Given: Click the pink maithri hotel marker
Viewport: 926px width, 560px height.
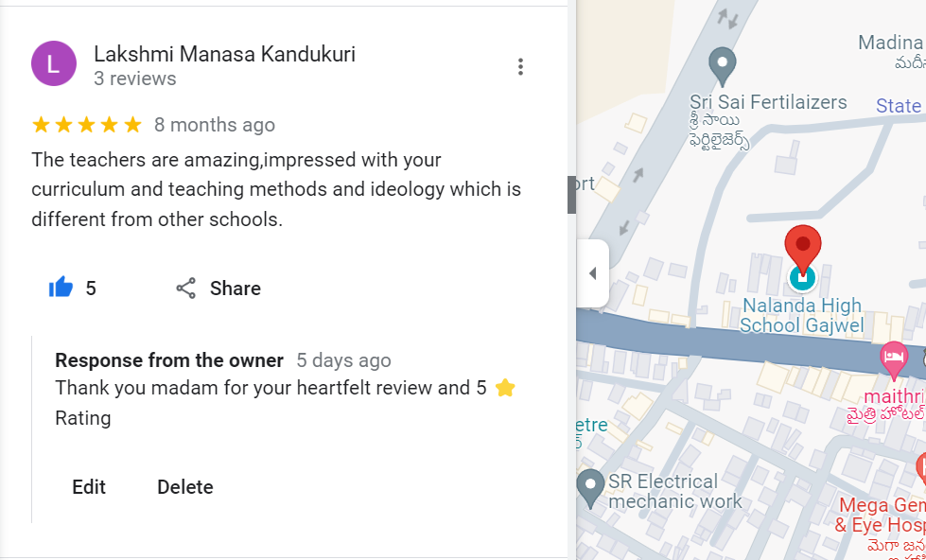Looking at the screenshot, I should [x=893, y=359].
